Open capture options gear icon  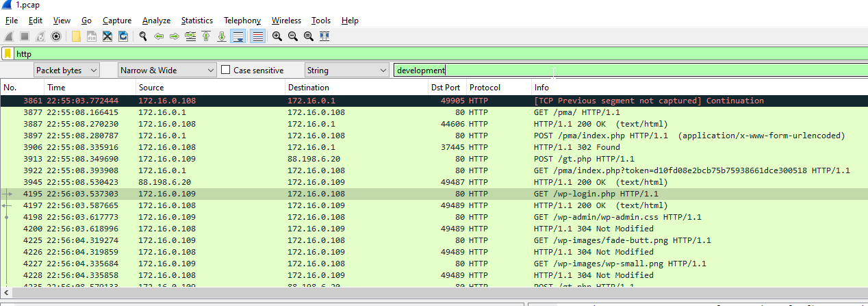[x=56, y=36]
